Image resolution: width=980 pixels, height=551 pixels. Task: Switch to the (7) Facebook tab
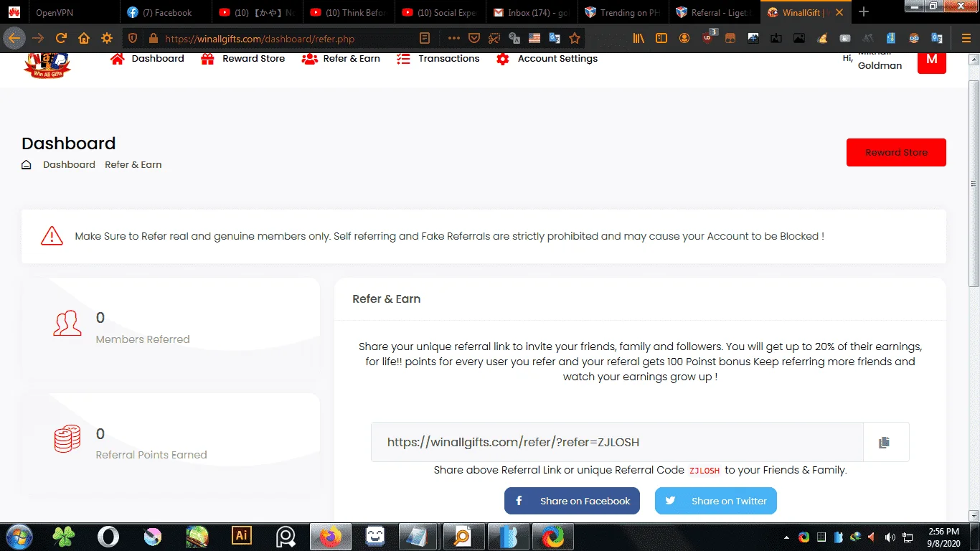[x=167, y=12]
